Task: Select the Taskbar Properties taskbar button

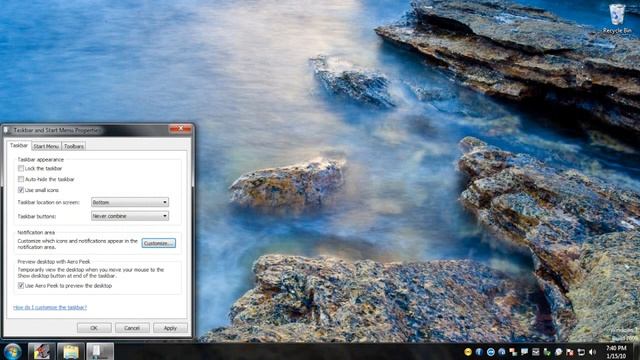Action: pos(100,351)
